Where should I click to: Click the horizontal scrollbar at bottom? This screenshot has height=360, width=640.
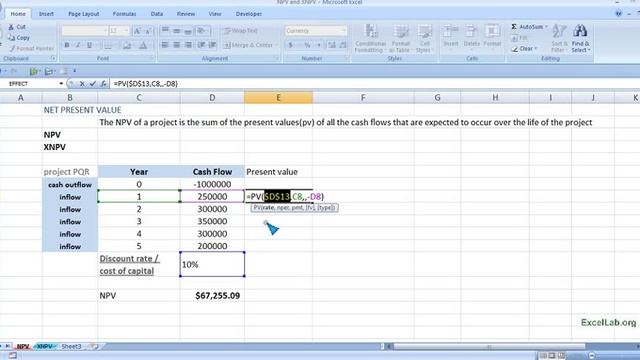(x=489, y=347)
